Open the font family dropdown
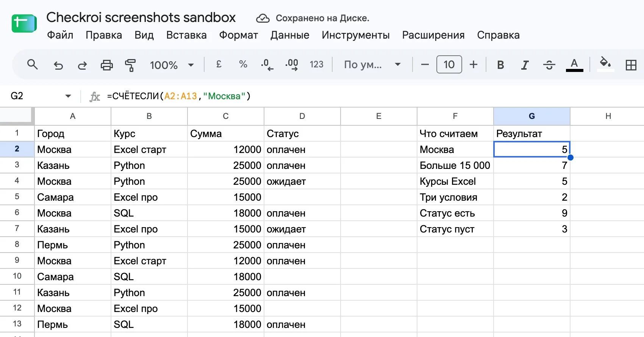 pos(372,65)
